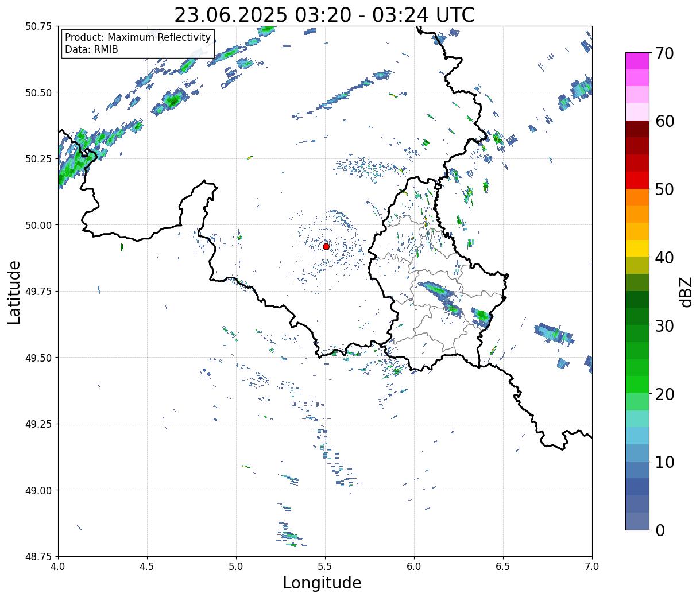Click the latitude tick label 50.75
The image size is (700, 597).
click(x=38, y=26)
